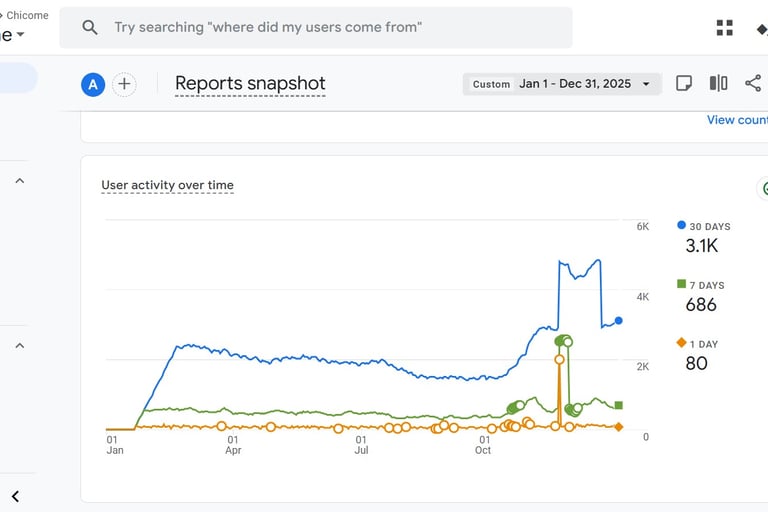This screenshot has height=512, width=768.
Task: Open the "View count" link
Action: (737, 120)
